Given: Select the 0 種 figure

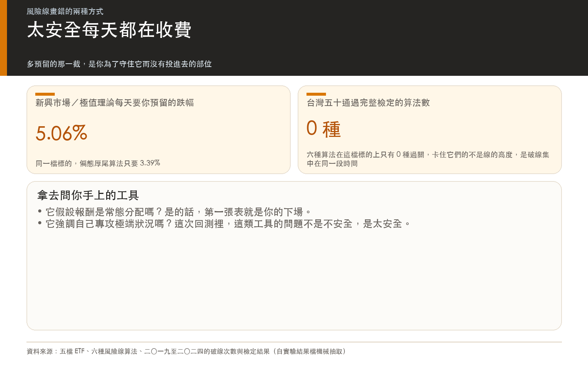Looking at the screenshot, I should point(324,129).
